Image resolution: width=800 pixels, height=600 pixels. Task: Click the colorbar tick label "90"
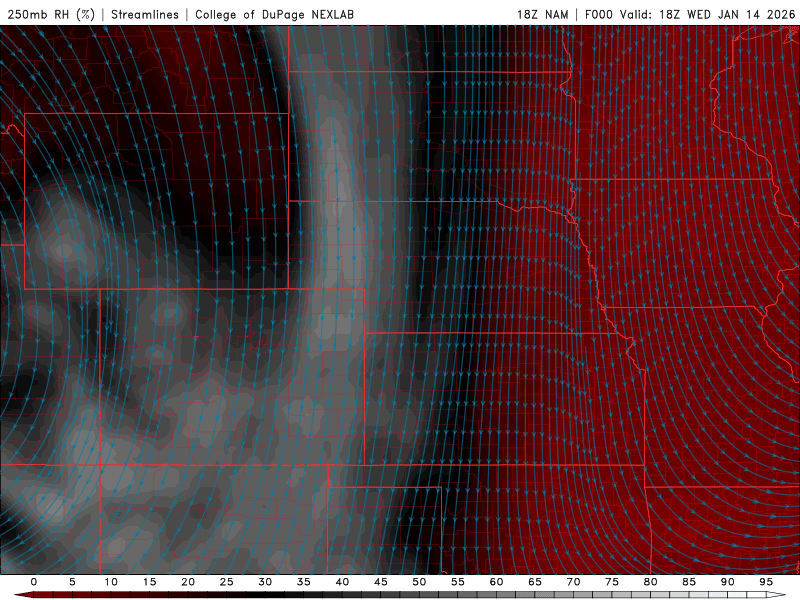728,582
